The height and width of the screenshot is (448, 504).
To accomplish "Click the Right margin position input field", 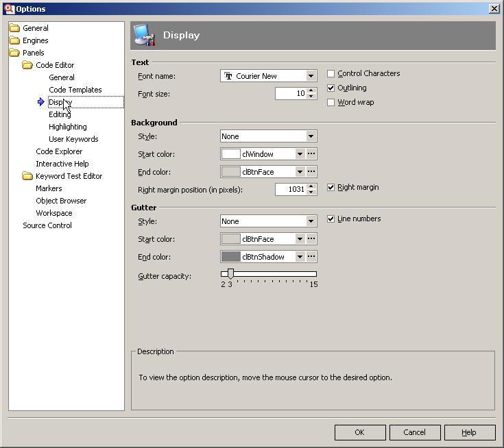I will click(291, 189).
